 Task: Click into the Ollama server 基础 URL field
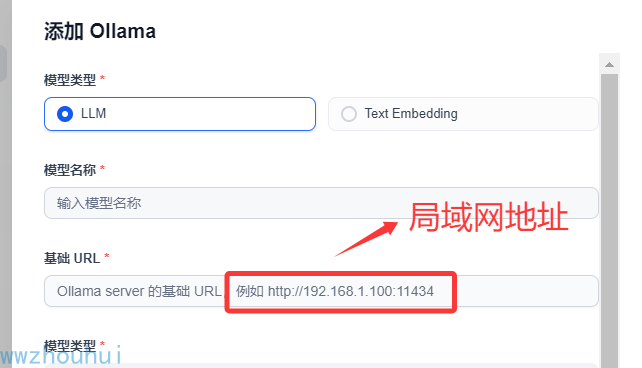pos(321,291)
